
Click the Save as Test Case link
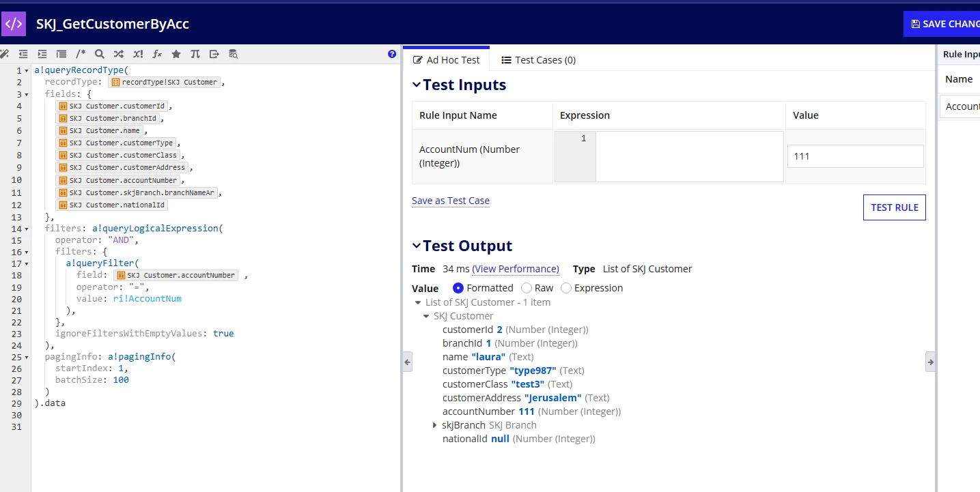(x=451, y=201)
